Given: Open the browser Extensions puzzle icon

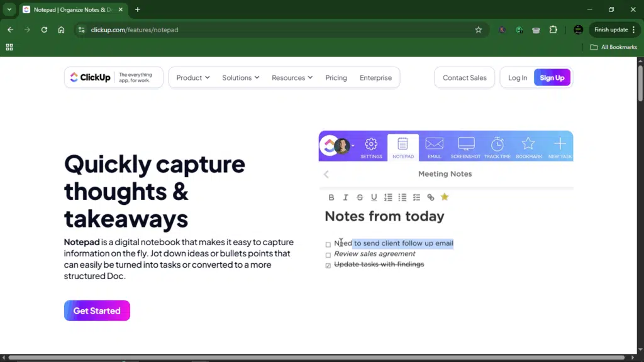Looking at the screenshot, I should pyautogui.click(x=553, y=30).
